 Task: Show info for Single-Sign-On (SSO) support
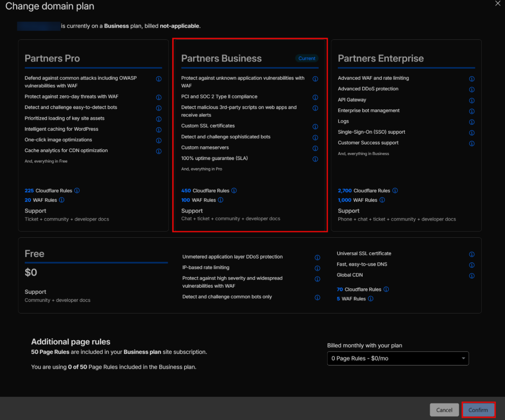[x=472, y=133]
